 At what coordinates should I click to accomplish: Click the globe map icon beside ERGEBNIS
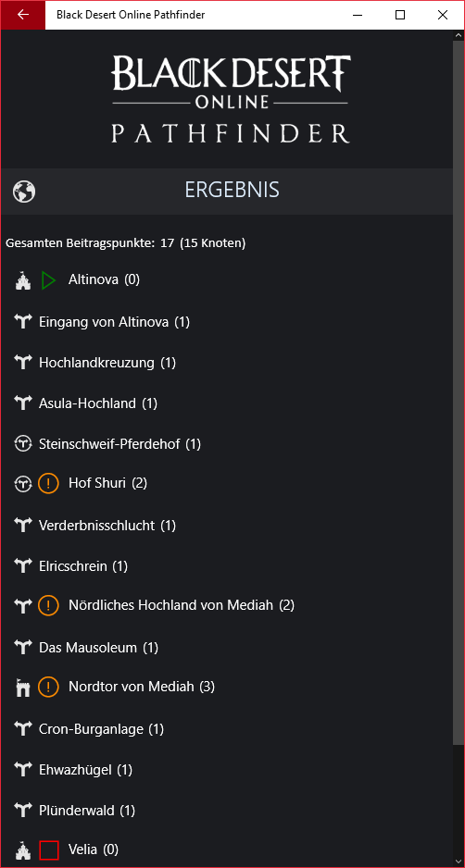coord(24,192)
